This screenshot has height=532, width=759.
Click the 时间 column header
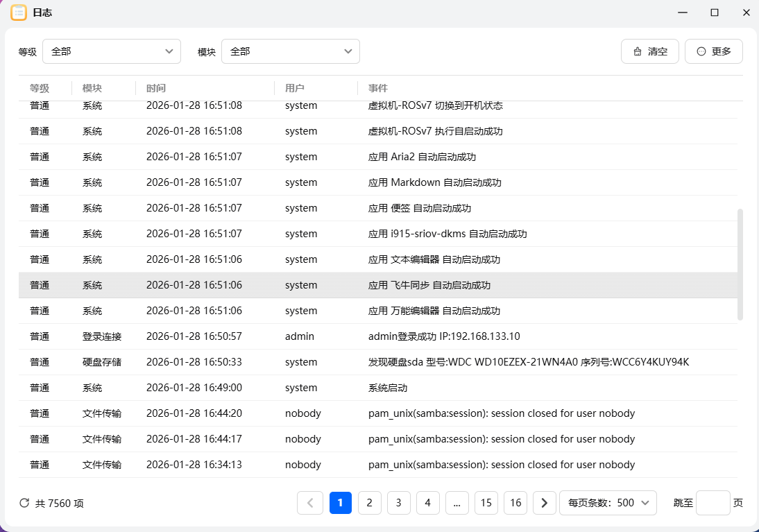[x=156, y=88]
